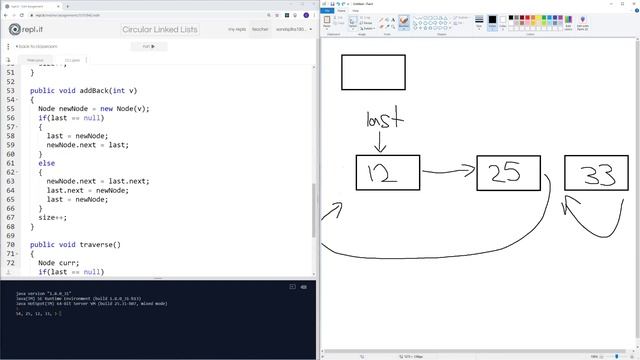
Task: Click the Paint zoom slider
Action: [x=617, y=357]
